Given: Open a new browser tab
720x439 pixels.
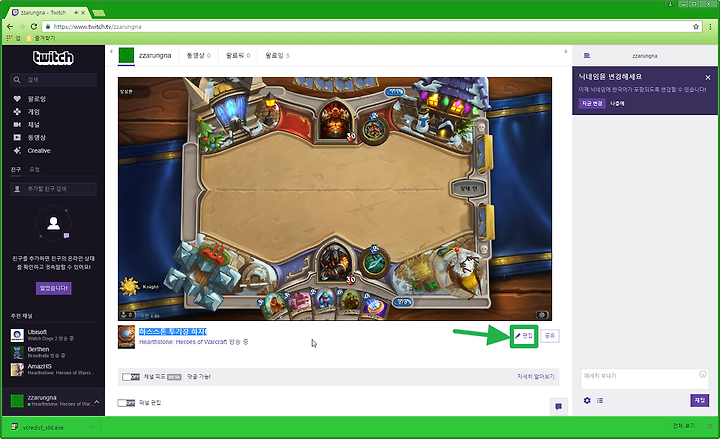Looking at the screenshot, I should coord(98,13).
